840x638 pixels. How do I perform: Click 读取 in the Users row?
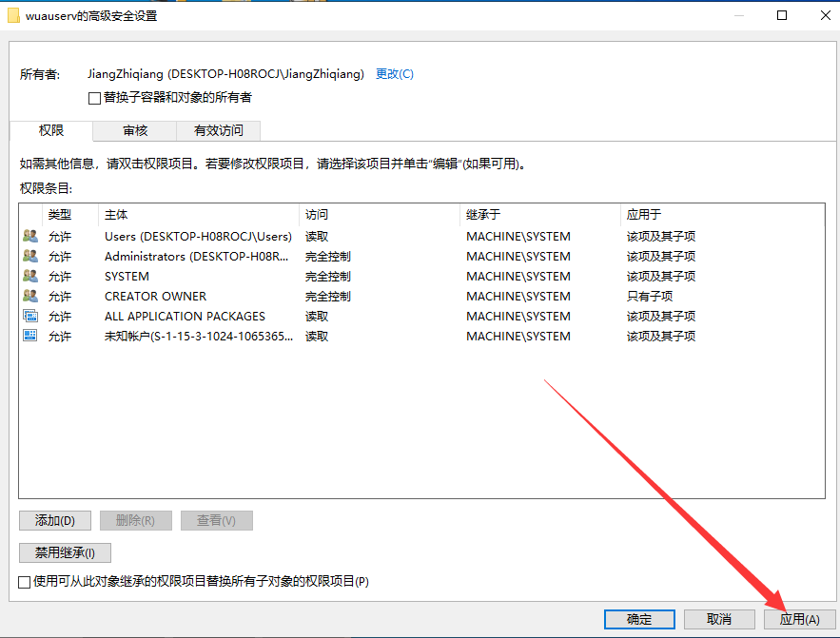pyautogui.click(x=317, y=236)
